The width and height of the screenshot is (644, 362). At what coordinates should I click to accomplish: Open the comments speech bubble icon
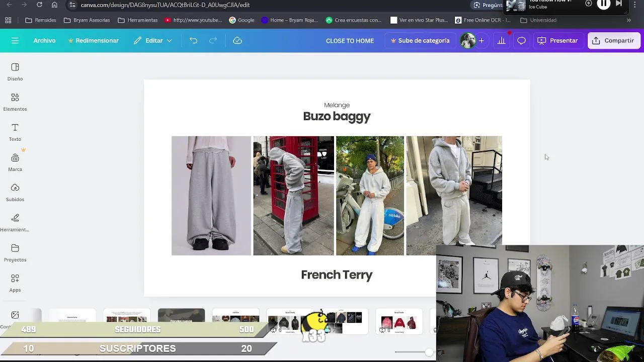point(521,40)
